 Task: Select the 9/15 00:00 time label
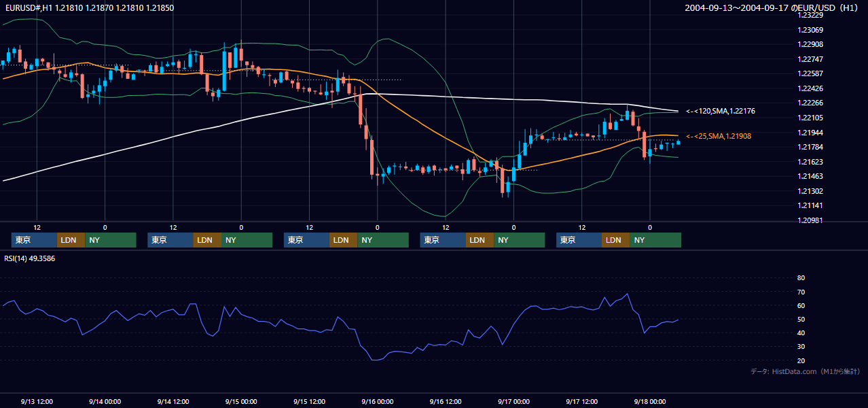(x=241, y=401)
